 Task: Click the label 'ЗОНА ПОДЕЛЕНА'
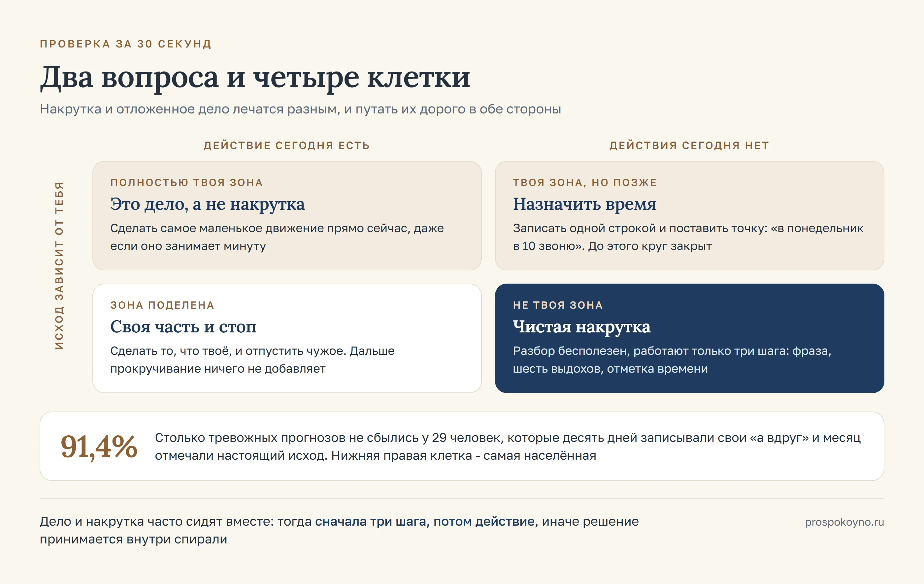162,305
